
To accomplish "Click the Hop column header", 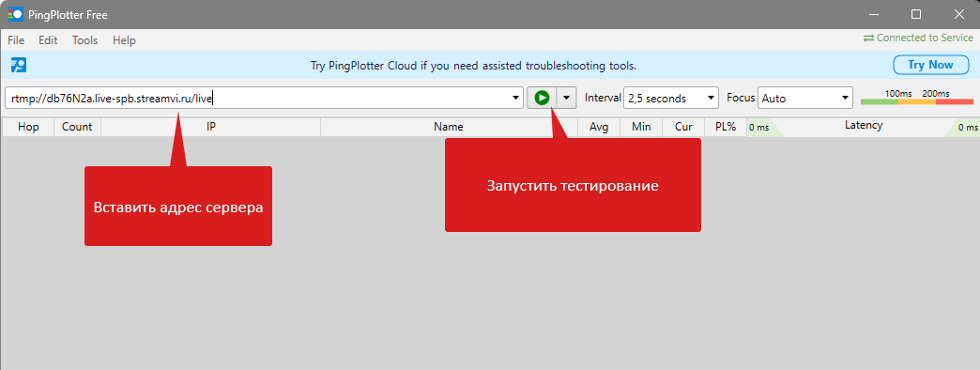I will (28, 127).
